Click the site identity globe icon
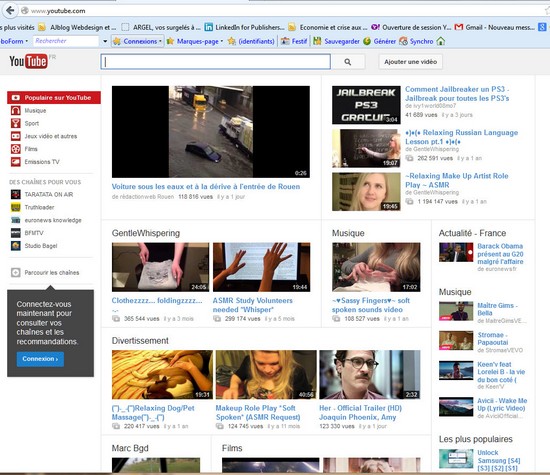Viewport: 550px width, 475px height. [25, 11]
